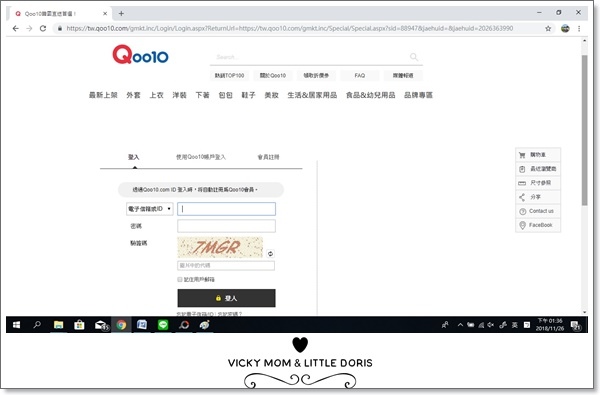Viewport: 600px width, 395px height.
Task: Open 品牌專區 brand zone
Action: 418,95
